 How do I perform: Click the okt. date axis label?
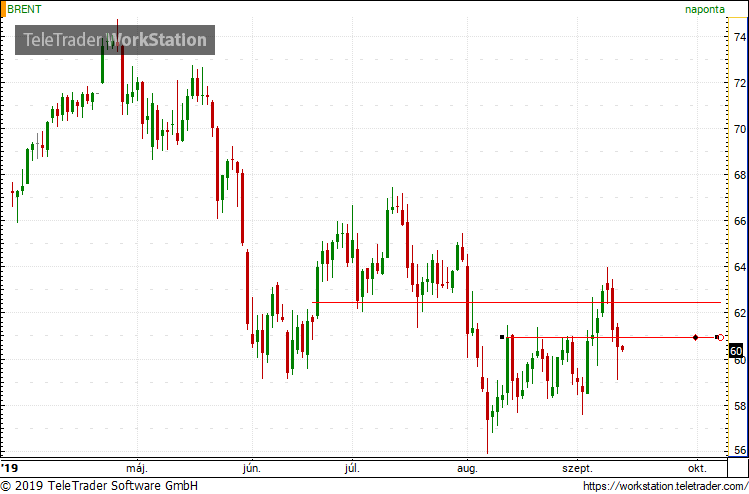coord(697,467)
